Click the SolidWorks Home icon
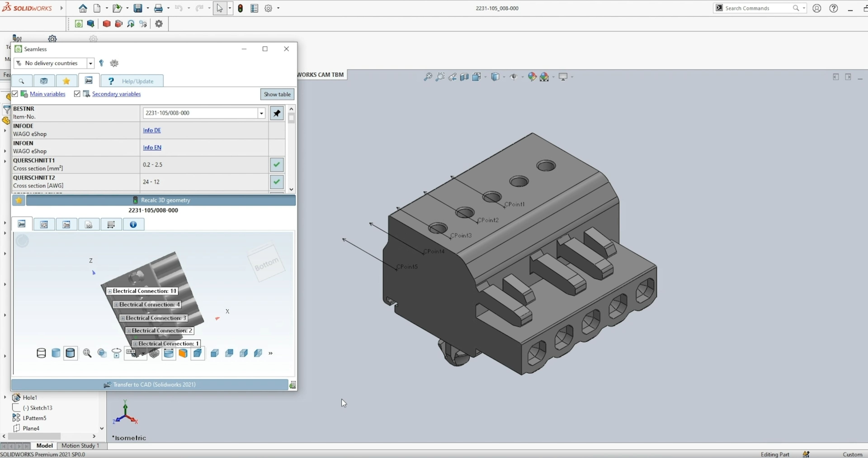 [83, 8]
